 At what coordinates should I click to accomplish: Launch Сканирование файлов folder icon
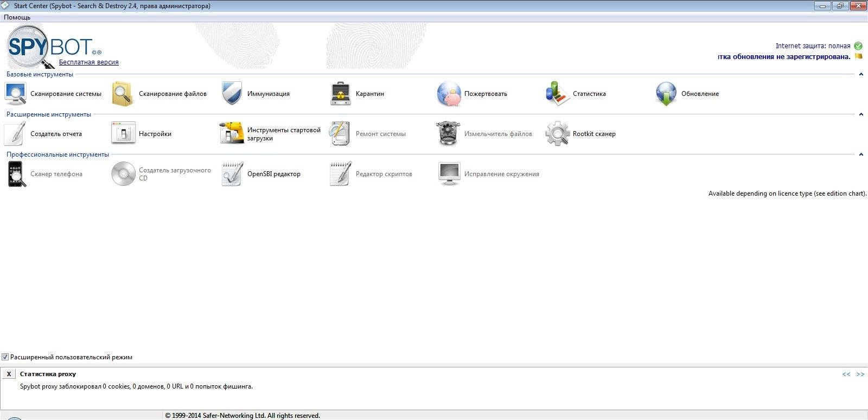123,93
